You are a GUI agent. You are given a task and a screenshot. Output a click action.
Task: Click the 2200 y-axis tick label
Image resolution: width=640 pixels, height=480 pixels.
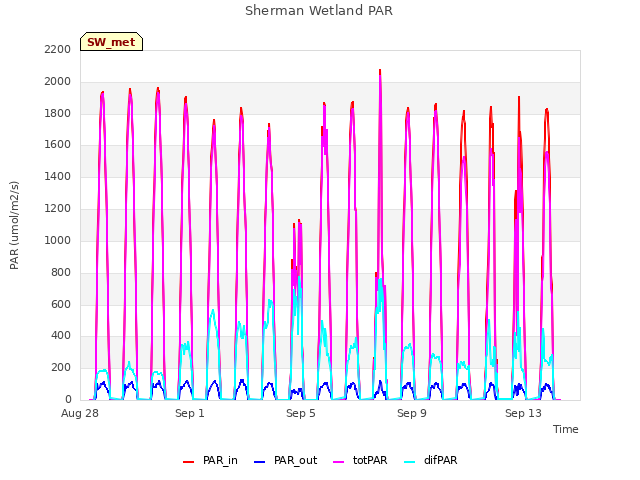(x=58, y=49)
